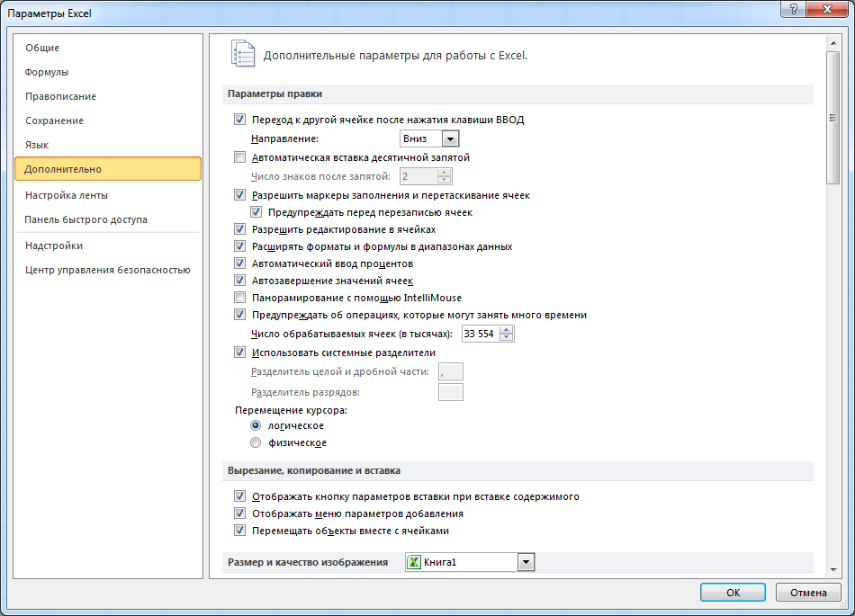The image size is (855, 616).
Task: Enable 'Панорамирование с помощью IntelliMouse'
Action: pos(240,298)
